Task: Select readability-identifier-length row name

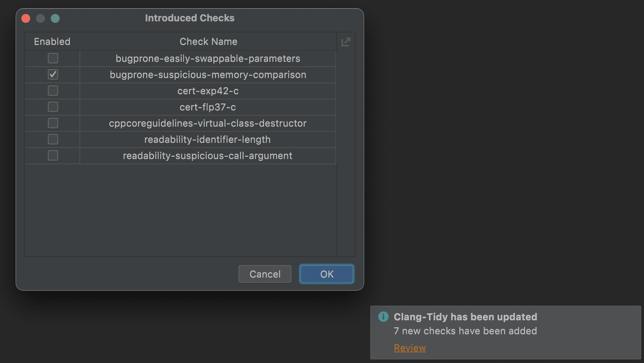Action: tap(208, 140)
